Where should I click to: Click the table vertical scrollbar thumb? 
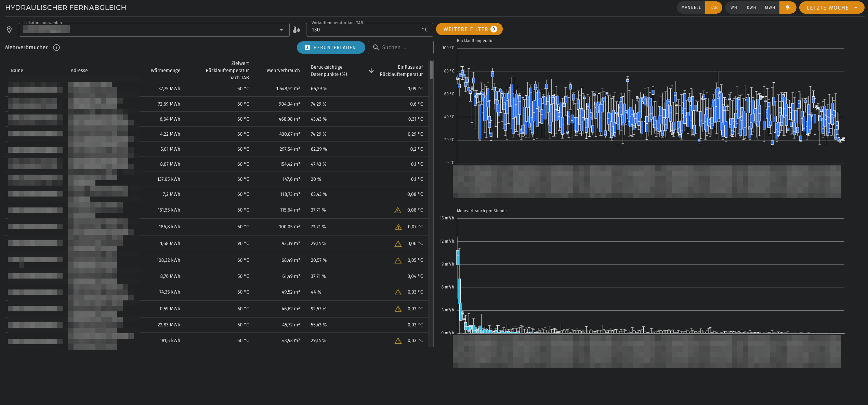pyautogui.click(x=431, y=70)
